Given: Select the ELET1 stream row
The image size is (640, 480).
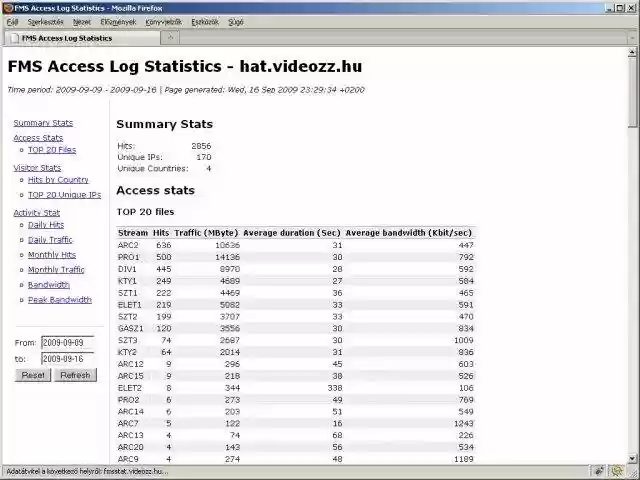Looking at the screenshot, I should coord(296,304).
